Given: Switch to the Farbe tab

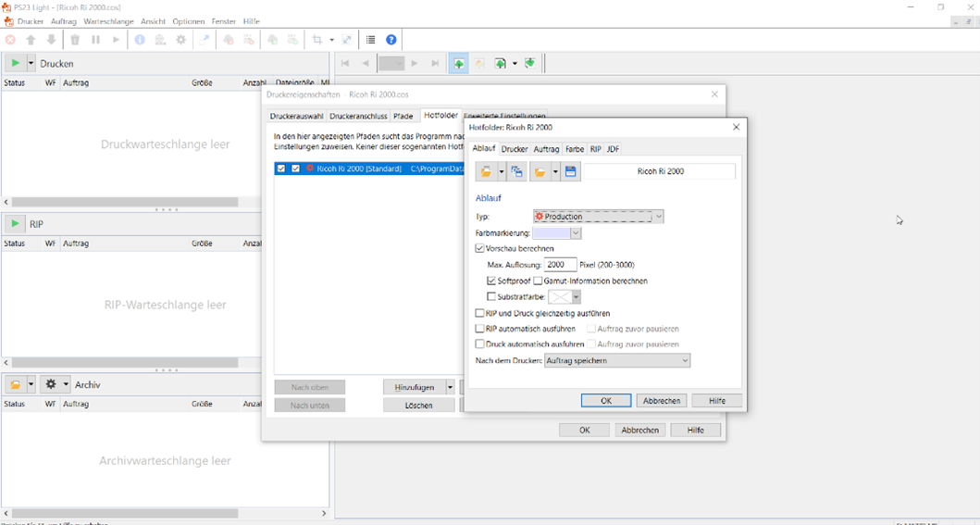Looking at the screenshot, I should click(575, 149).
